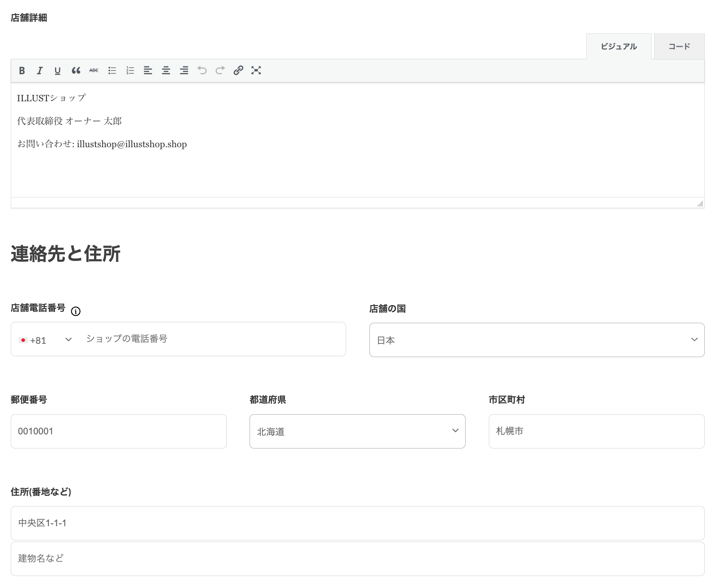The height and width of the screenshot is (588, 725).
Task: Apply italic formatting in store details editor
Action: [40, 71]
